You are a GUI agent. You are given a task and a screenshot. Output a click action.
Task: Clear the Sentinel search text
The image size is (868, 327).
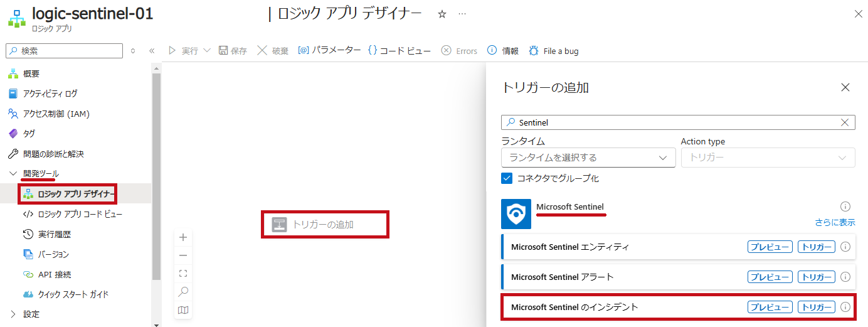click(845, 122)
